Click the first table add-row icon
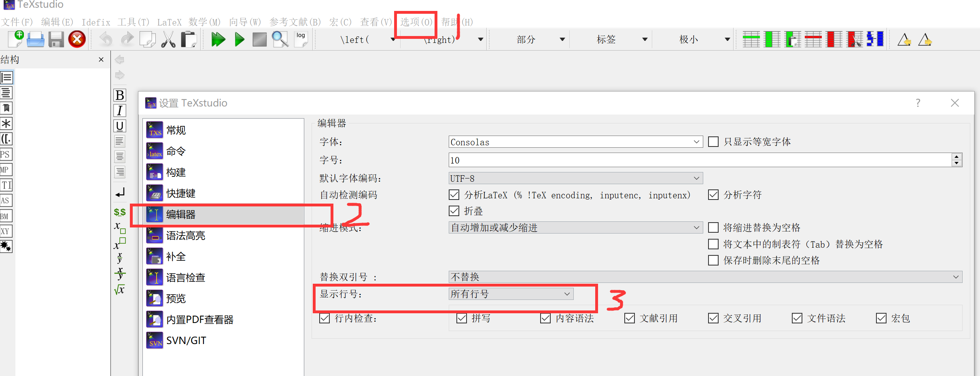Screen dimensions: 980x376 (x=751, y=39)
